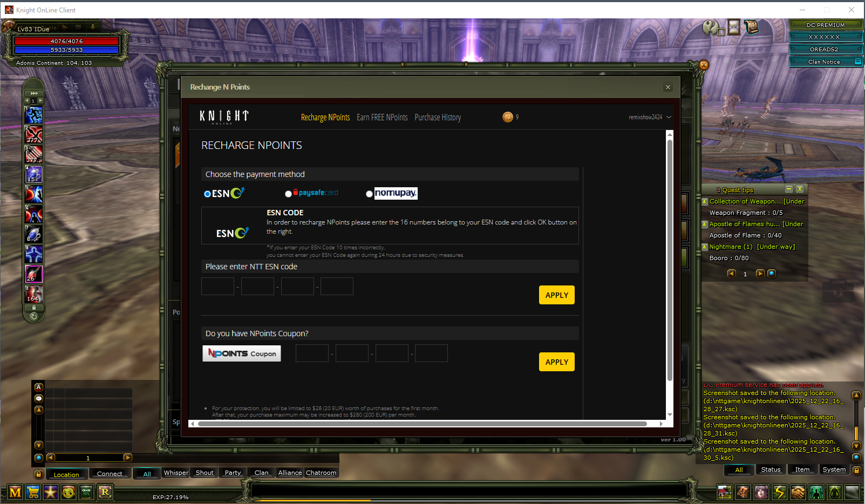The height and width of the screenshot is (504, 865).
Task: Click the Connect chat button
Action: [x=110, y=474]
